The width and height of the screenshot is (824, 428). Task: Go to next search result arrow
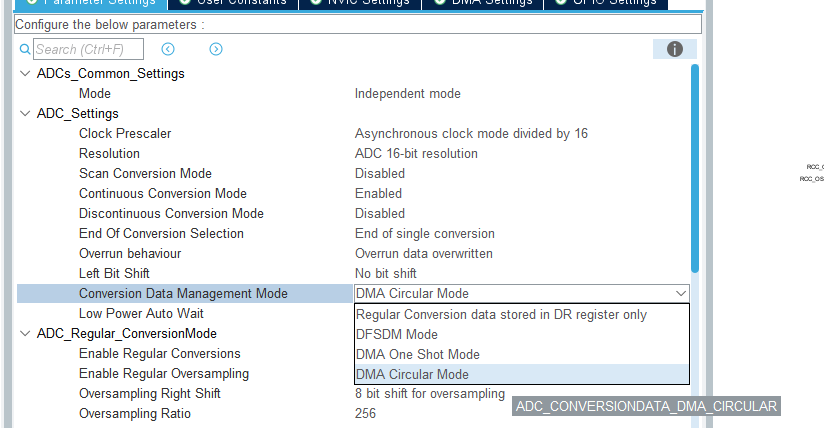[216, 49]
